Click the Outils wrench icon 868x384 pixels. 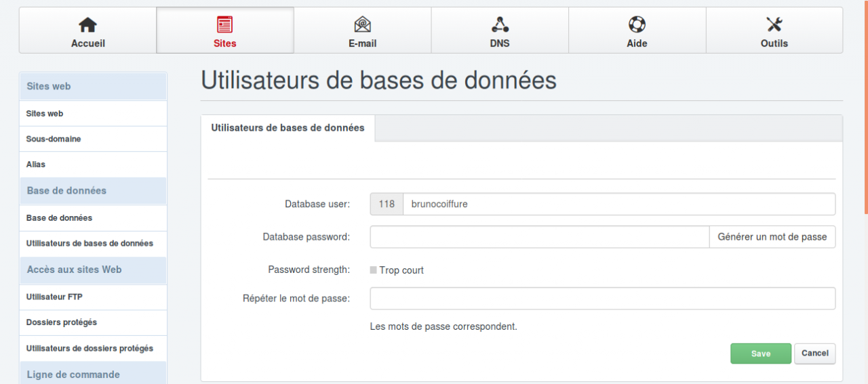click(774, 25)
